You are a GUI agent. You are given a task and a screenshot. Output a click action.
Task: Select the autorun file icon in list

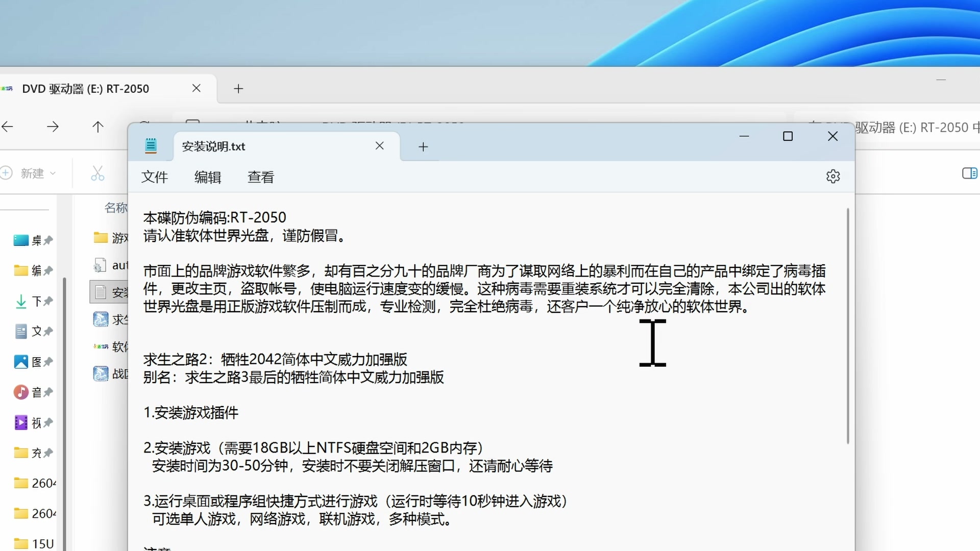point(100,265)
